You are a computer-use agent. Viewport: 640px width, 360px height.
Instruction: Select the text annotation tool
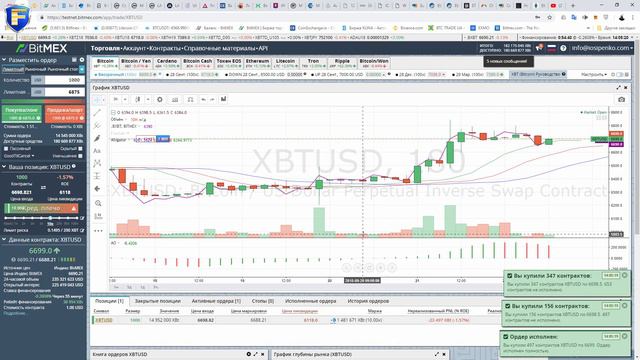[x=97, y=151]
